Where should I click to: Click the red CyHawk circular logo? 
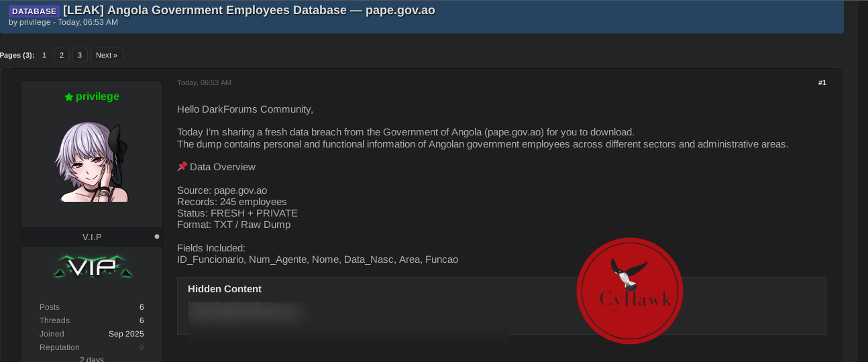tap(629, 291)
